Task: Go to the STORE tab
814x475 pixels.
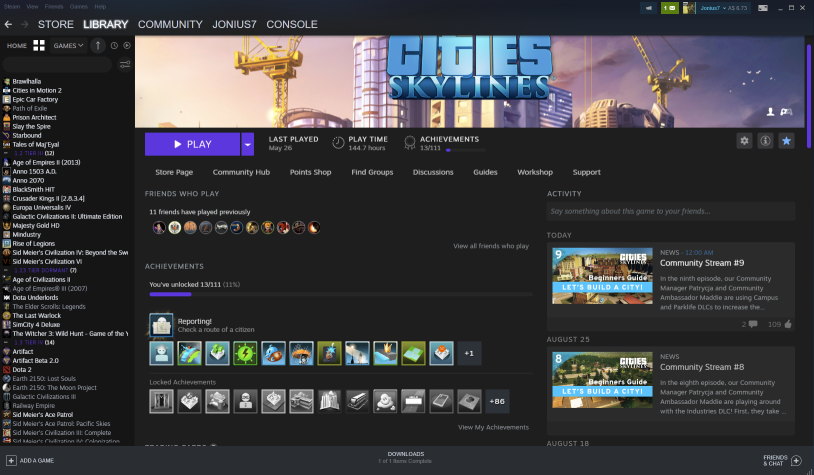Action: pyautogui.click(x=56, y=24)
